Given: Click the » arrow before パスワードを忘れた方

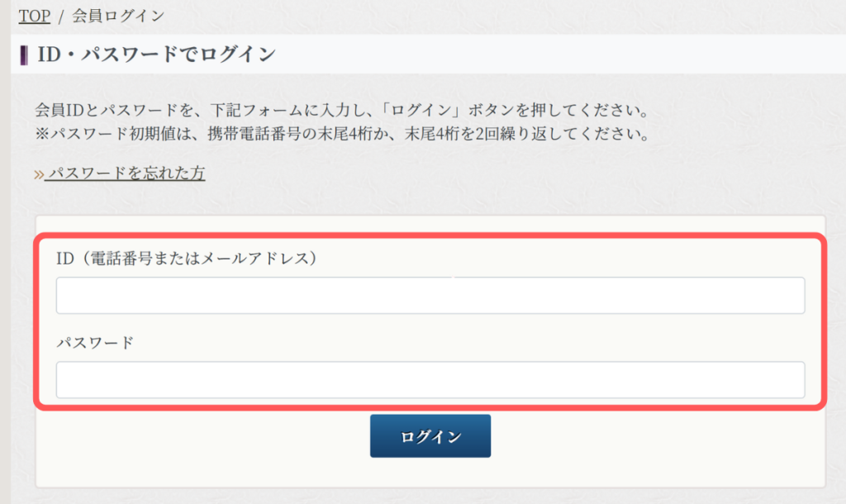Looking at the screenshot, I should pyautogui.click(x=38, y=174).
